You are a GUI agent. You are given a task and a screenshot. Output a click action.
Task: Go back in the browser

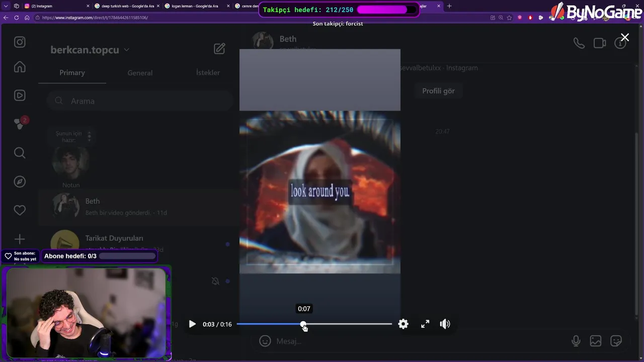[x=6, y=18]
